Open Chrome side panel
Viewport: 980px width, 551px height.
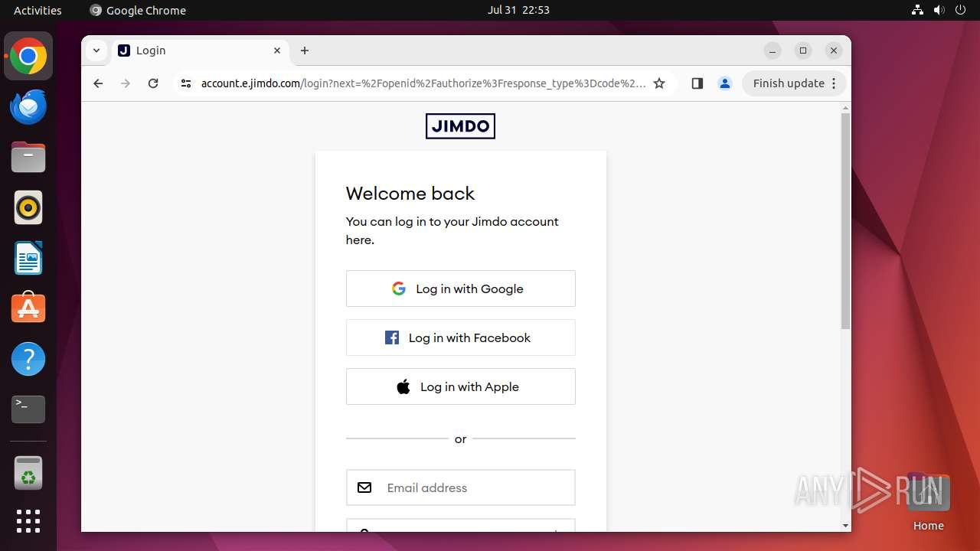click(x=697, y=83)
